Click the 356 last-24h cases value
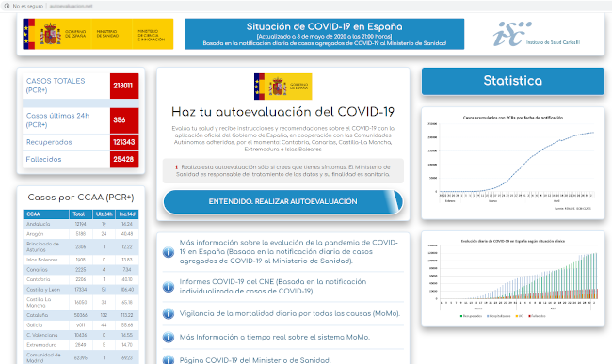The width and height of the screenshot is (612, 364). (x=124, y=120)
